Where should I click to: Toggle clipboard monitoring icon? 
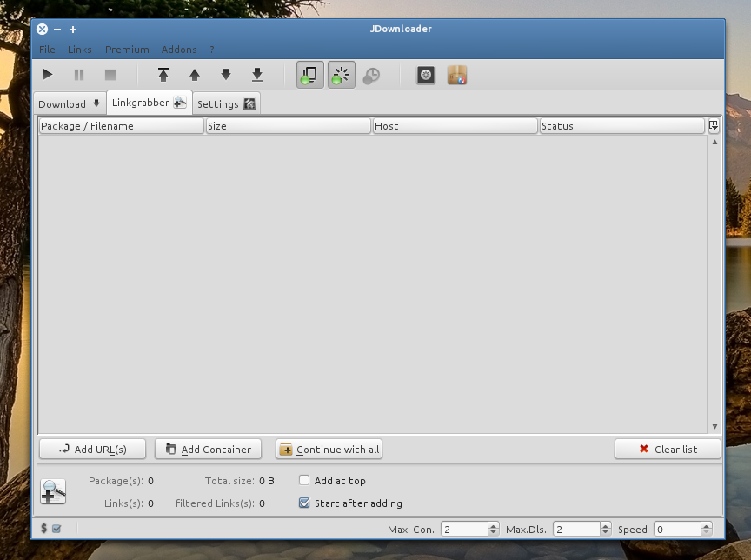(x=310, y=75)
